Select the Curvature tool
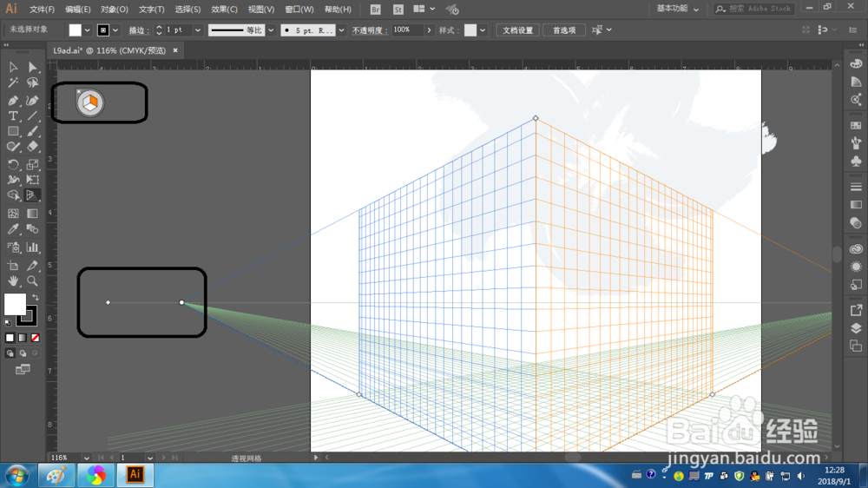868x488 pixels. click(32, 100)
